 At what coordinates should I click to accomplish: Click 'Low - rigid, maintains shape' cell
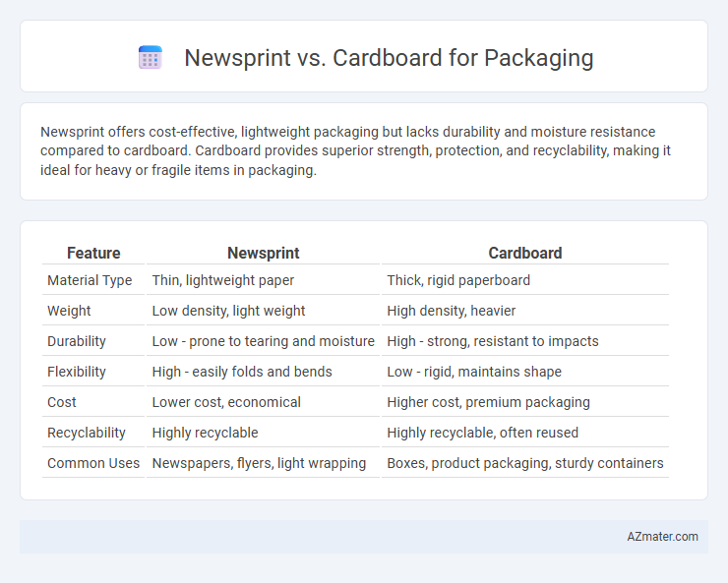525,372
